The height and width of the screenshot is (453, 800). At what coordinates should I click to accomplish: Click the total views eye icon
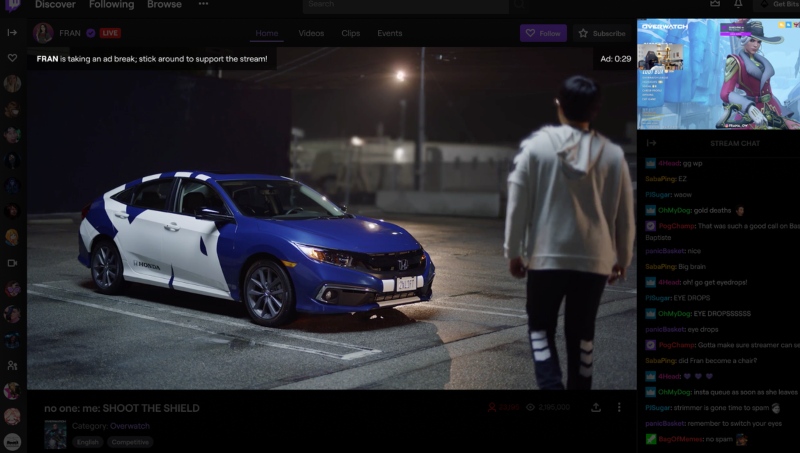pos(531,407)
